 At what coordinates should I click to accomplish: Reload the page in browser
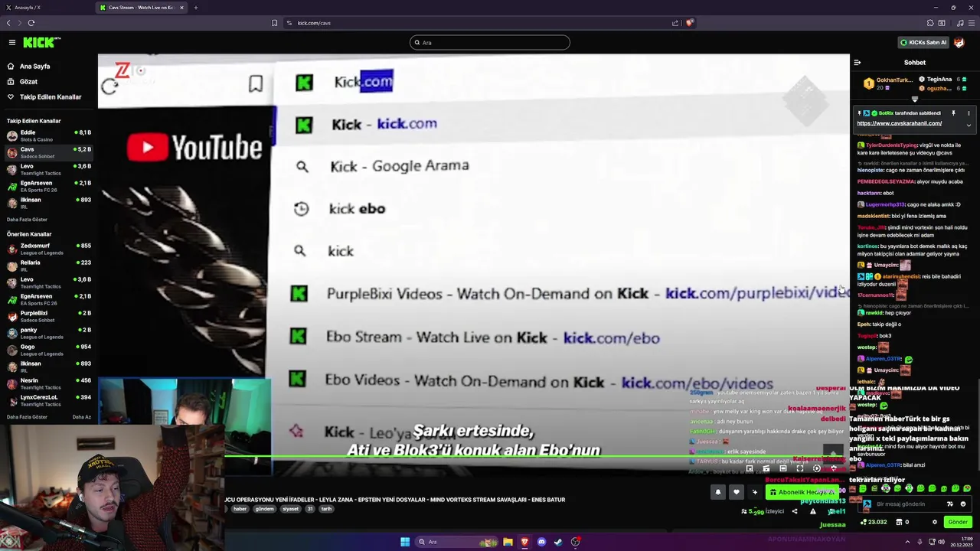pyautogui.click(x=31, y=23)
